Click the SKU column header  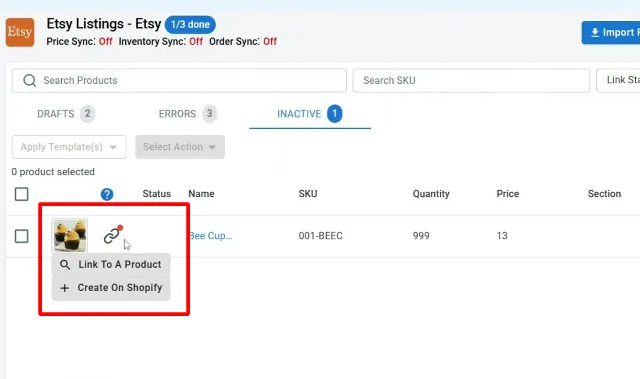308,194
